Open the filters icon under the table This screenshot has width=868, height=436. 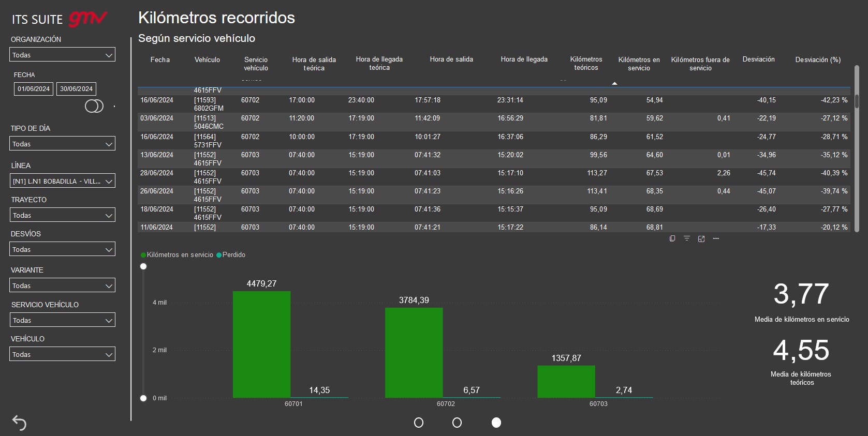coord(687,238)
